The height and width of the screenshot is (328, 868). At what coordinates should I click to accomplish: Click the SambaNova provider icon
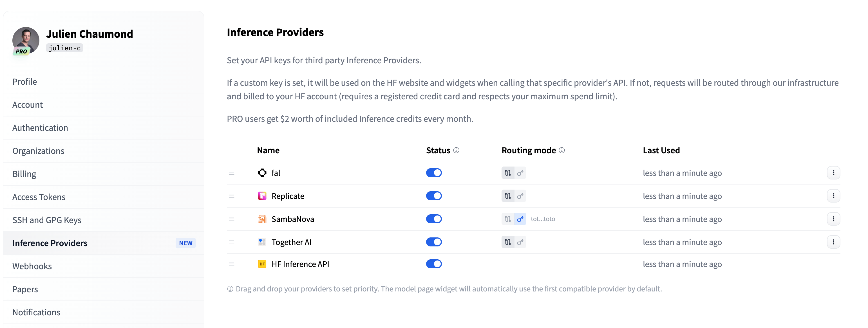point(262,218)
